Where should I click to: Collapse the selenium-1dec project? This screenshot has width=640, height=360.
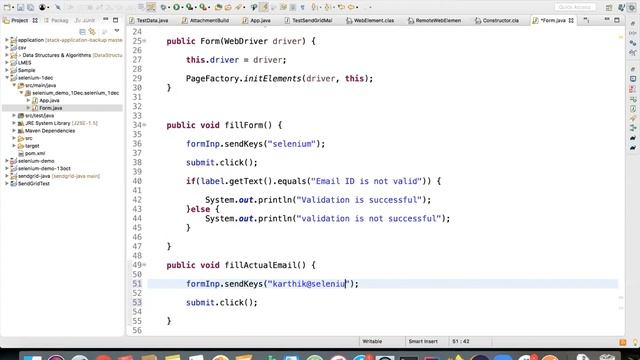point(7,78)
